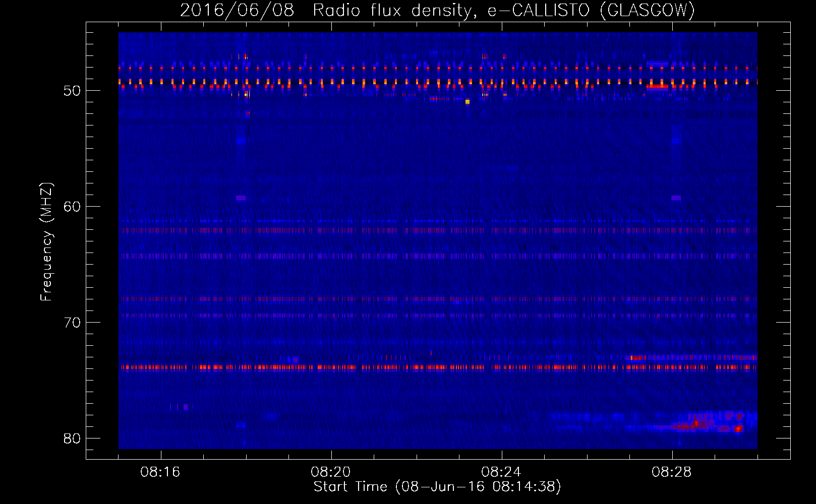
Task: Click the 08:28 time tick label
Action: coord(672,472)
